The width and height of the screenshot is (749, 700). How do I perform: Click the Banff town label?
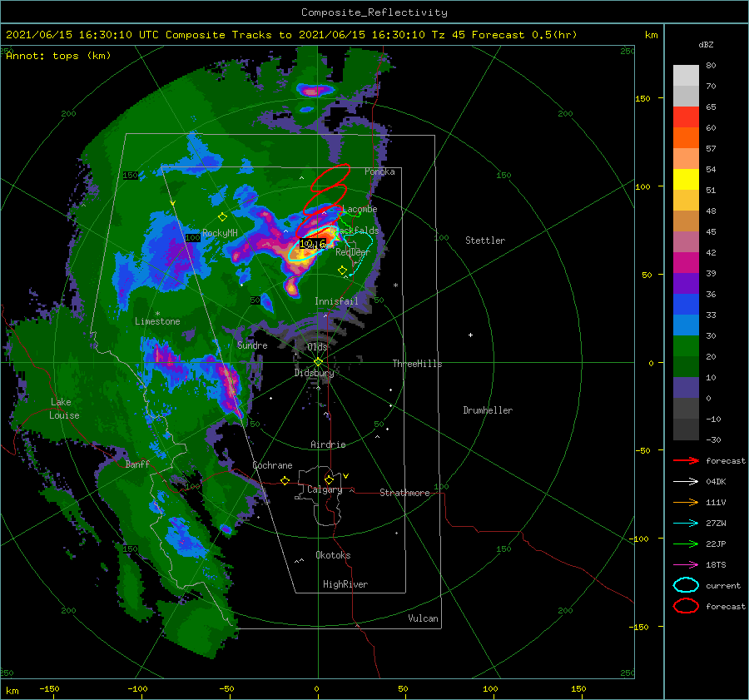(137, 464)
